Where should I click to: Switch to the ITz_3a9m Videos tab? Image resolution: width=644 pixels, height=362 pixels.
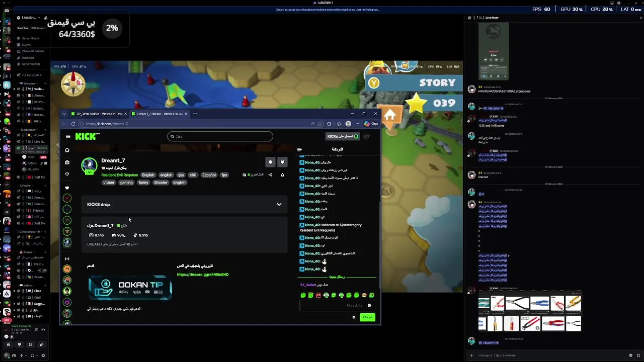point(99,114)
